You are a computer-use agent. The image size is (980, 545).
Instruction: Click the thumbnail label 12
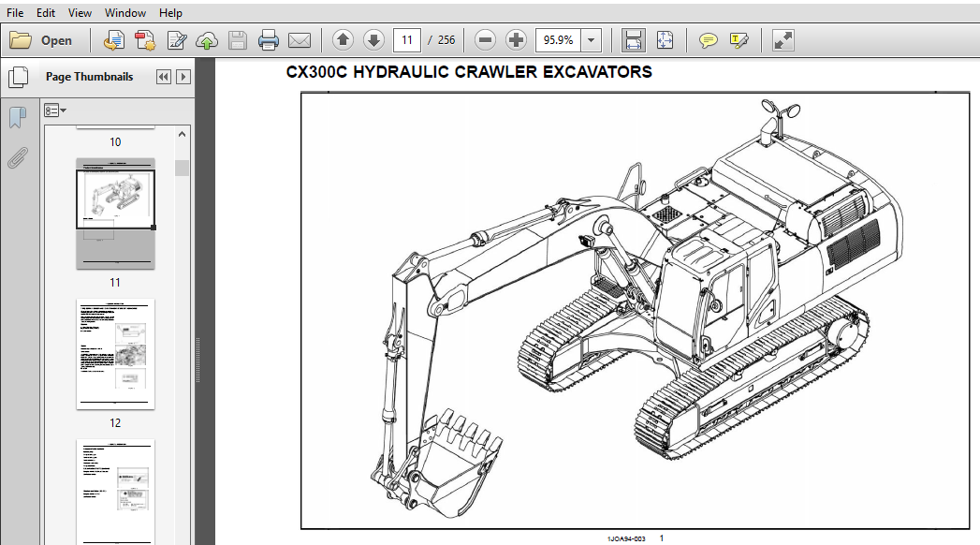point(115,423)
